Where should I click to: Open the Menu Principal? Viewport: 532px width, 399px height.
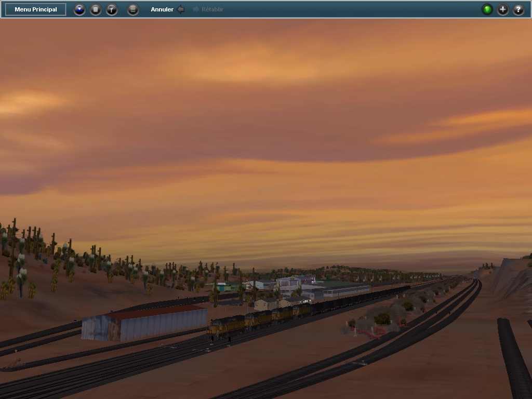pos(36,9)
